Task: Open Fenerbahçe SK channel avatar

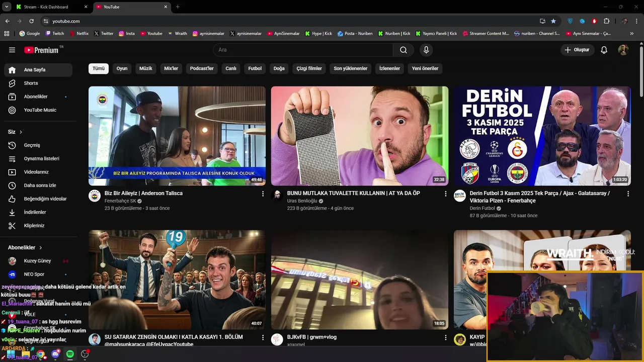Action: coord(95,196)
